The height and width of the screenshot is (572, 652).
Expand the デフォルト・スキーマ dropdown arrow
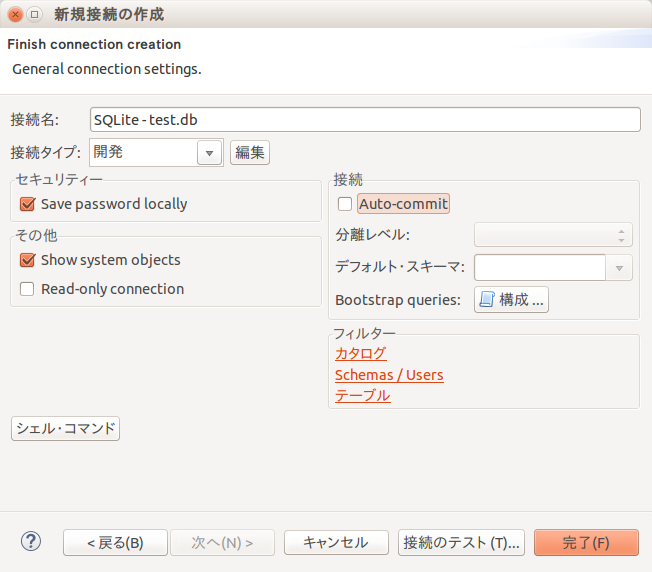tap(619, 268)
